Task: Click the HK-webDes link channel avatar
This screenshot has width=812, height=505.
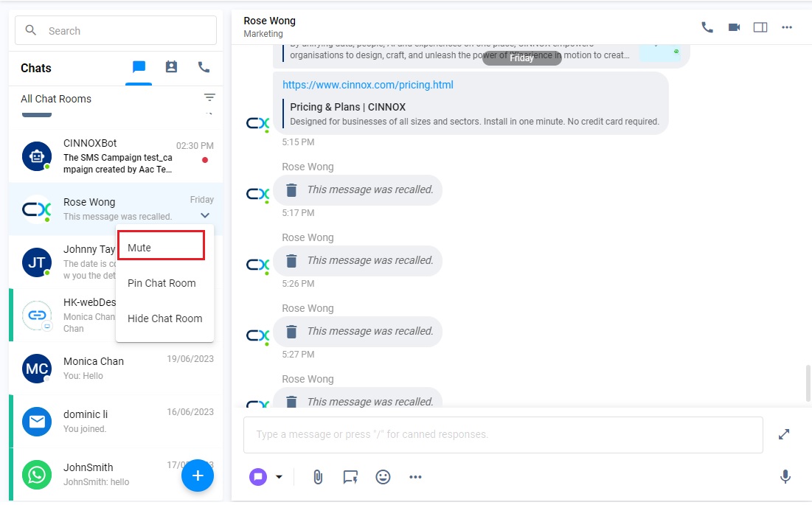Action: (37, 315)
